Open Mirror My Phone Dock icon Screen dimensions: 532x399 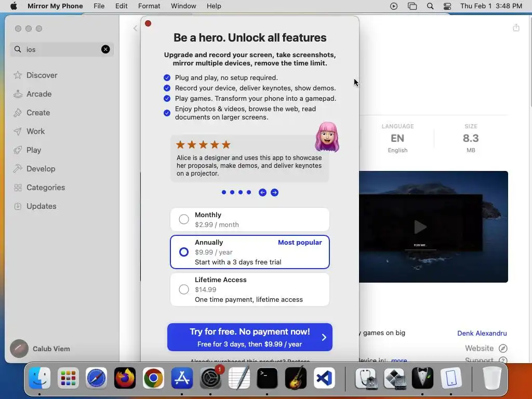(x=451, y=378)
